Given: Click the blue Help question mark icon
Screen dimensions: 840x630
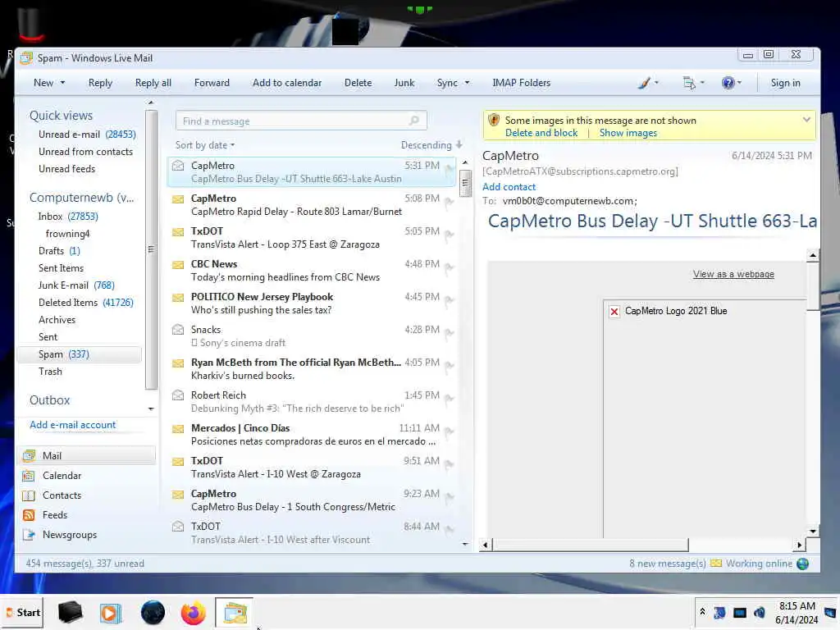Looking at the screenshot, I should tap(728, 83).
